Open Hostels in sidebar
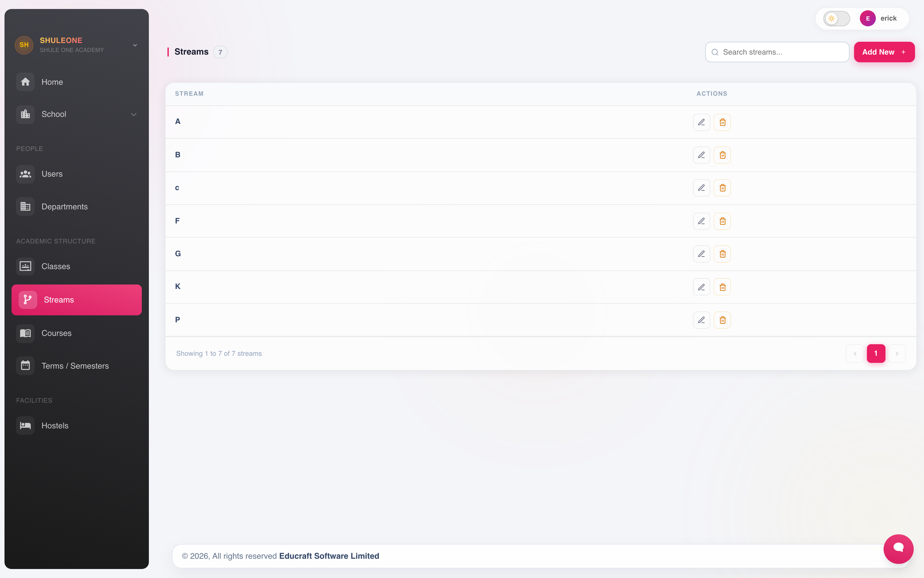The height and width of the screenshot is (578, 924). (76, 425)
